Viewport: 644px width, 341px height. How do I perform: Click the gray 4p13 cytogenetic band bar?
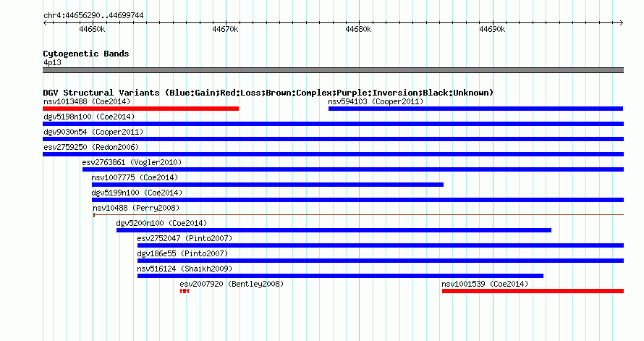[333, 70]
